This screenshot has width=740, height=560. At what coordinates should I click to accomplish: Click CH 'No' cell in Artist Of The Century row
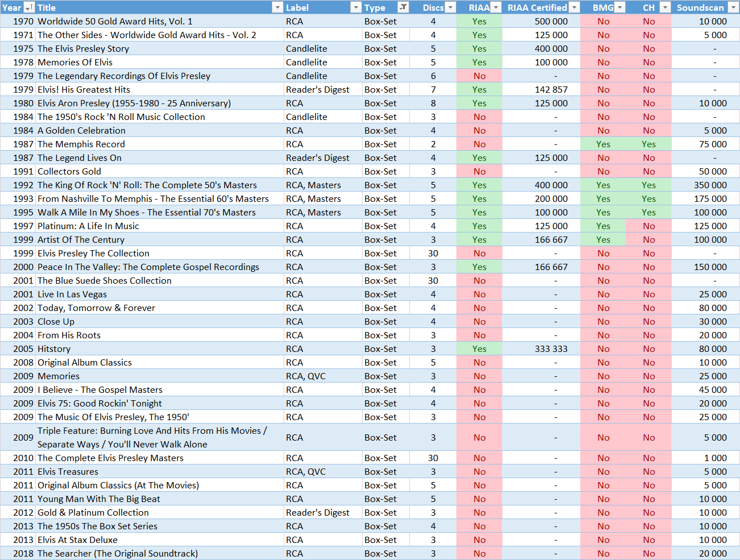(648, 239)
